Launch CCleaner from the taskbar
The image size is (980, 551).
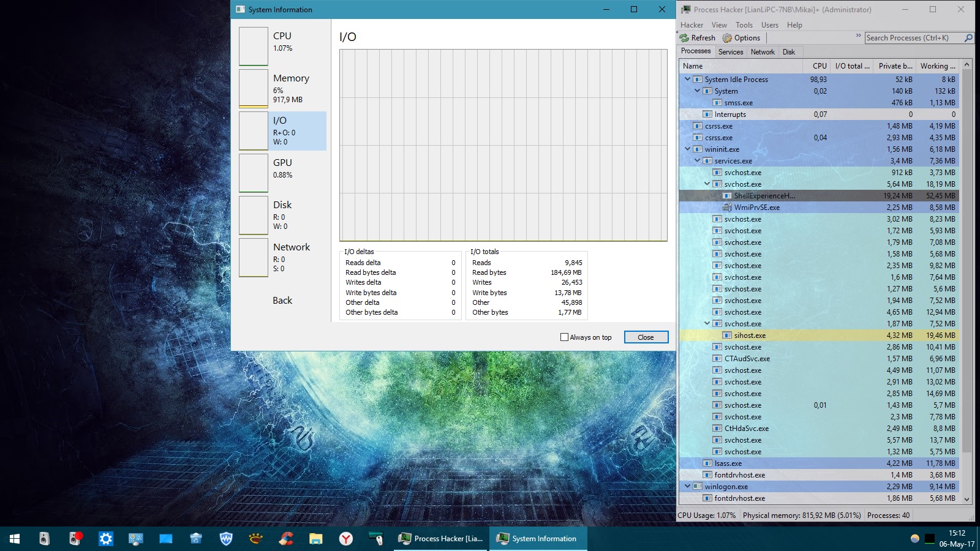coord(286,539)
